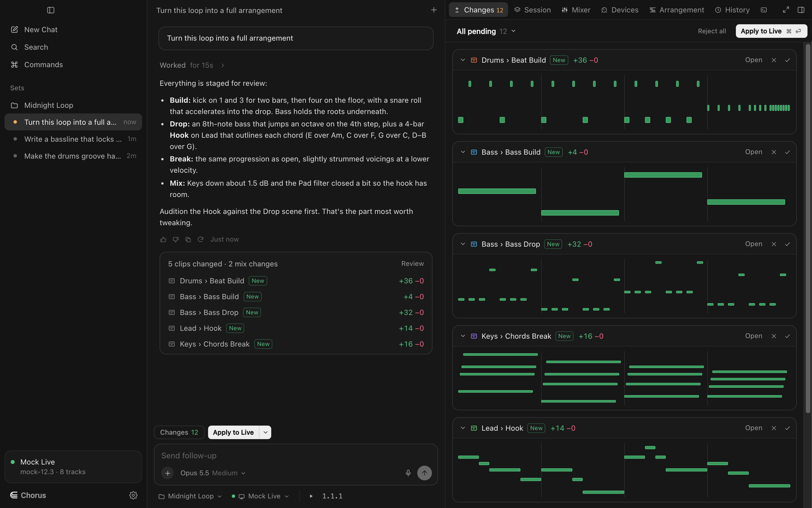
Task: Open Search in the sidebar
Action: coord(73,47)
